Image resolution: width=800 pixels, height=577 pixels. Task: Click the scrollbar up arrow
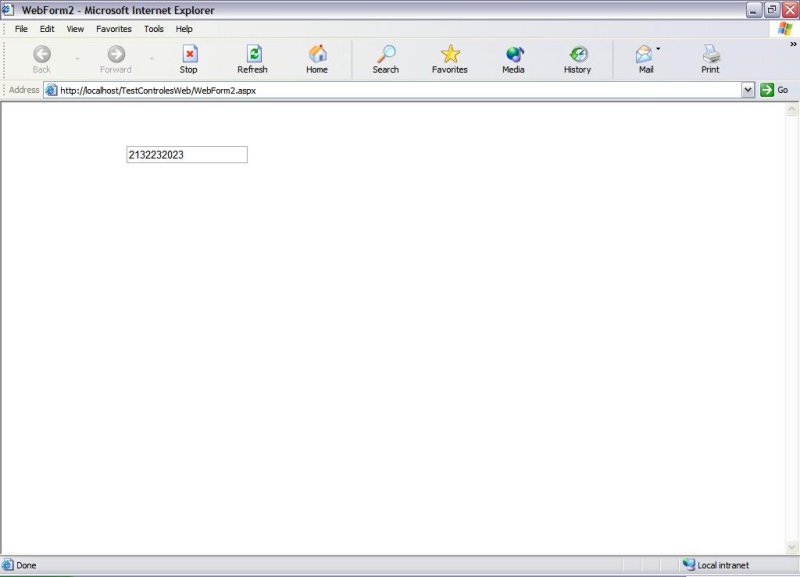791,109
